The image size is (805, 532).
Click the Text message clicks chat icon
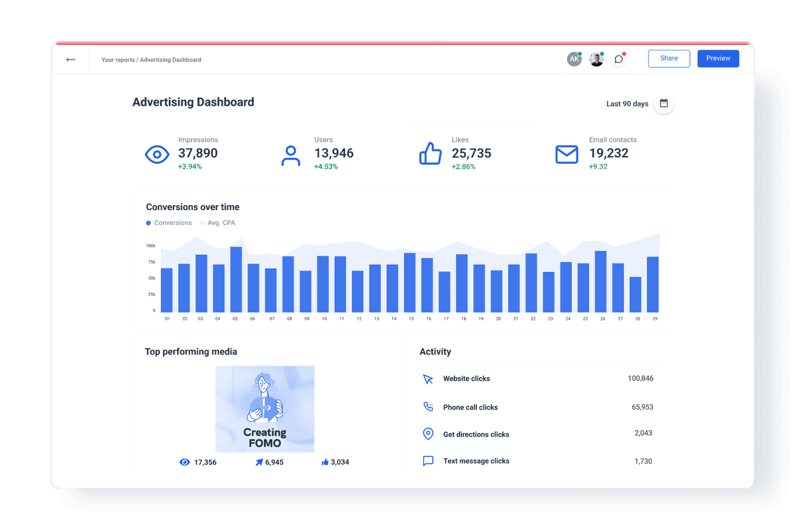pos(428,460)
